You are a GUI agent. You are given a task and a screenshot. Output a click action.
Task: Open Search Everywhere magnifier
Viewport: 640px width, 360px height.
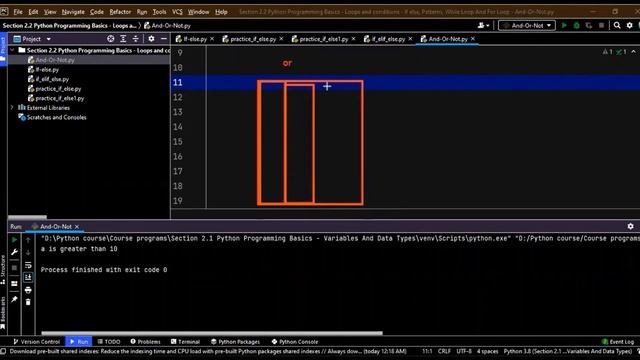point(617,25)
